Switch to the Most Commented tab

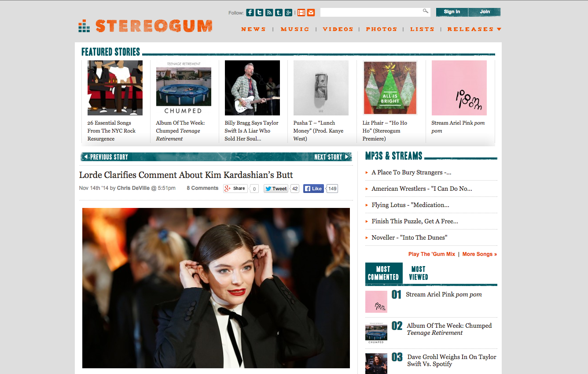pyautogui.click(x=384, y=273)
